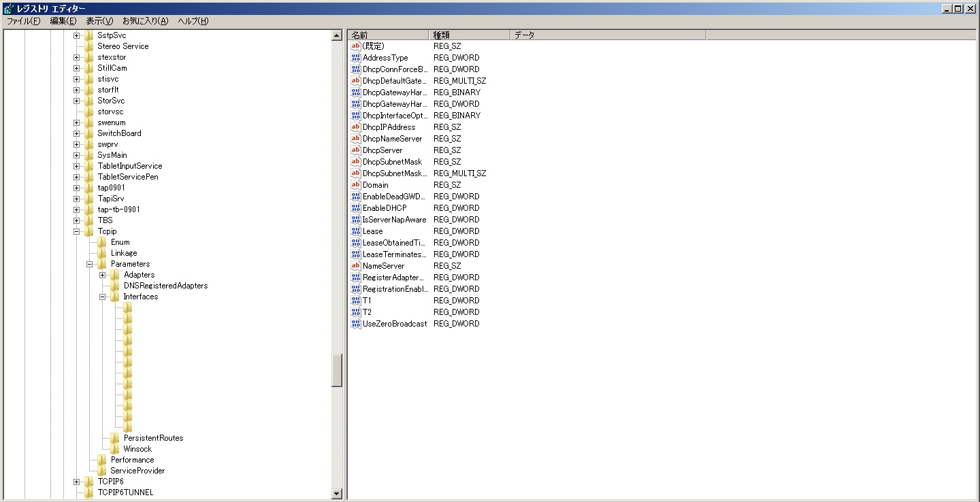Sort values by the 種類 column header
This screenshot has width=980, height=502.
coord(470,35)
